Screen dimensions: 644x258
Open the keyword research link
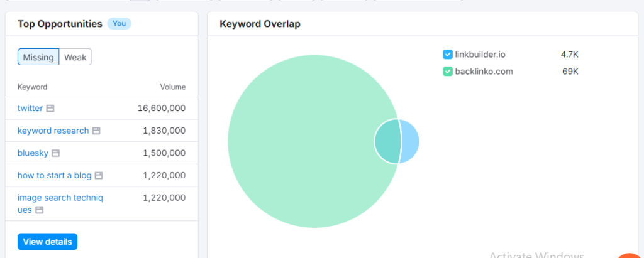[x=53, y=131]
